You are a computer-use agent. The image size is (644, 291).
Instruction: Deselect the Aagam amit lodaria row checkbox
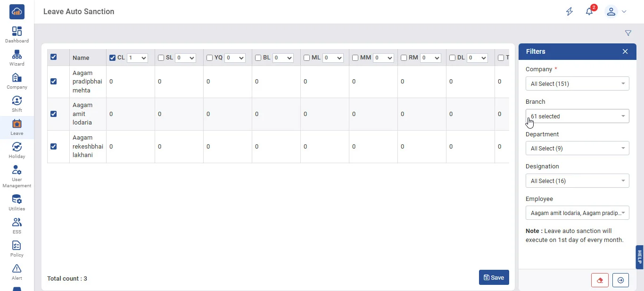[x=53, y=114]
